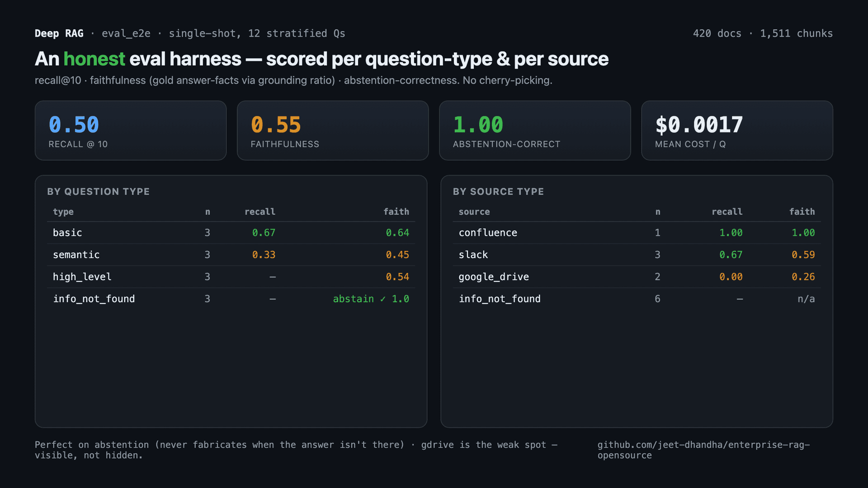This screenshot has width=868, height=488.
Task: Select info_not_found row in By Source Type
Action: (637, 299)
